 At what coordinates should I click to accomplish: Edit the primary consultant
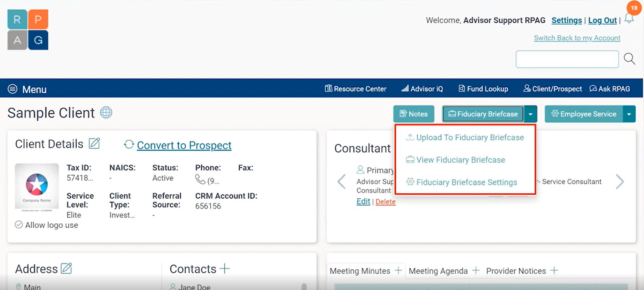tap(363, 201)
